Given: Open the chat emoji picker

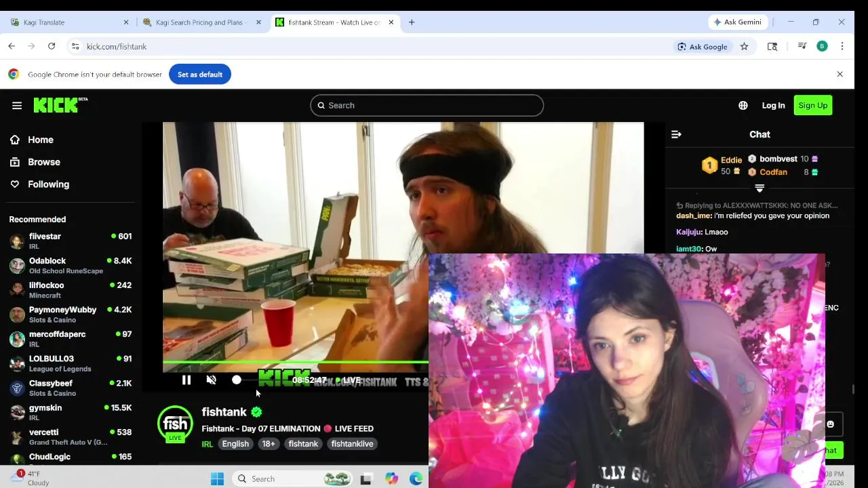Looking at the screenshot, I should (830, 424).
